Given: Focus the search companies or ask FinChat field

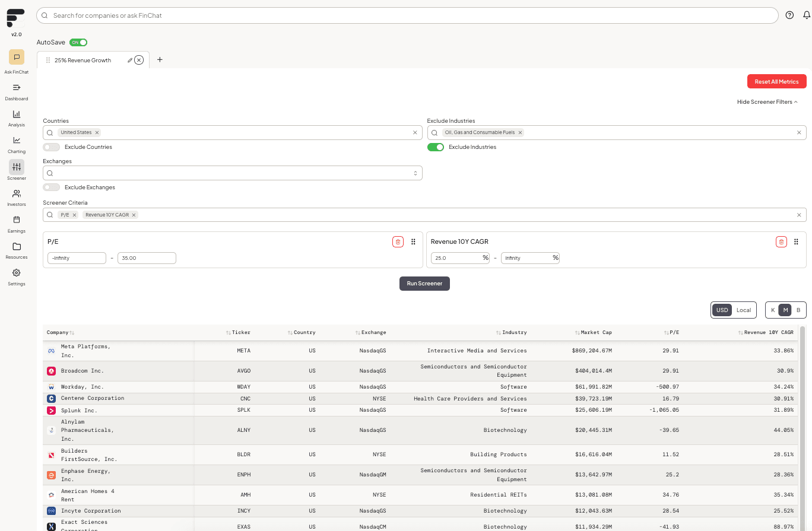Looking at the screenshot, I should 407,15.
